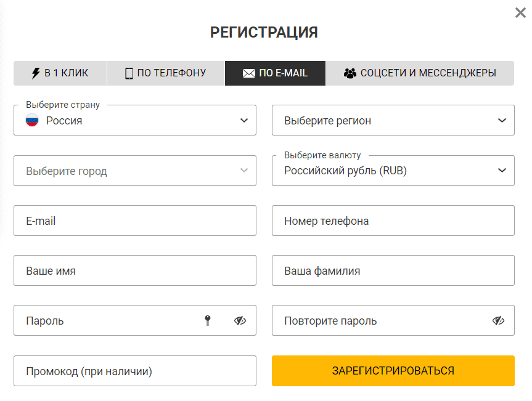Switch to По телефону tab

click(165, 73)
